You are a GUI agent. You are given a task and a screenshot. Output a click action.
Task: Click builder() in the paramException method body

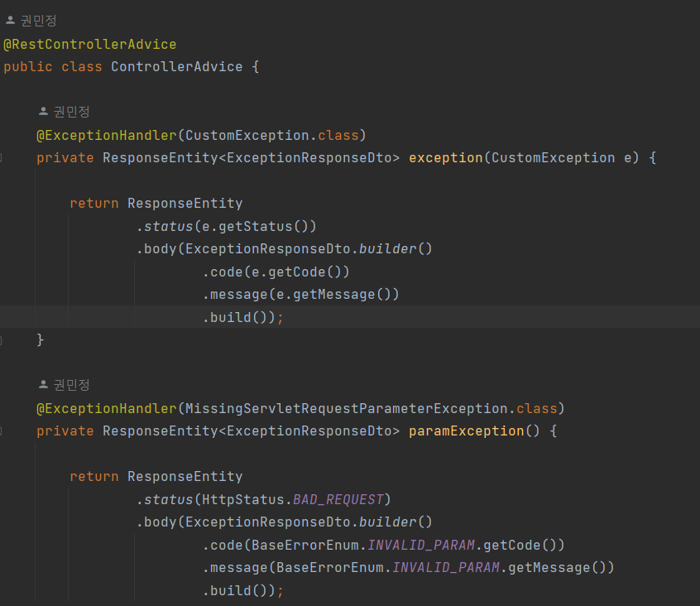(x=396, y=522)
